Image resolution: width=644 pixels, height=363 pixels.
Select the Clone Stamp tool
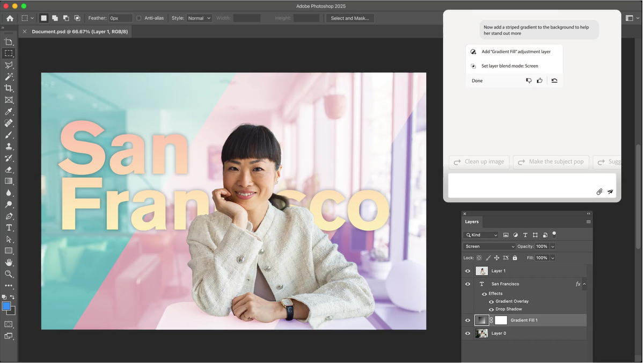9,147
